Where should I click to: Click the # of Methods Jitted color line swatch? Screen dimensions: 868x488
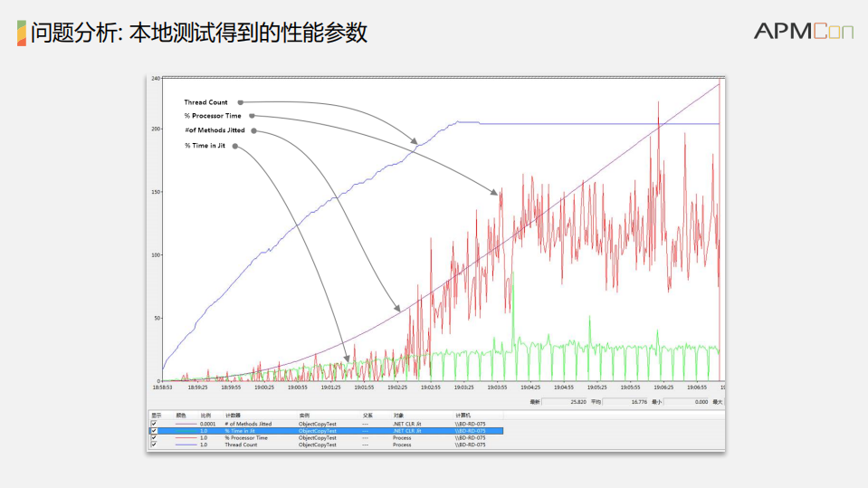pos(186,424)
